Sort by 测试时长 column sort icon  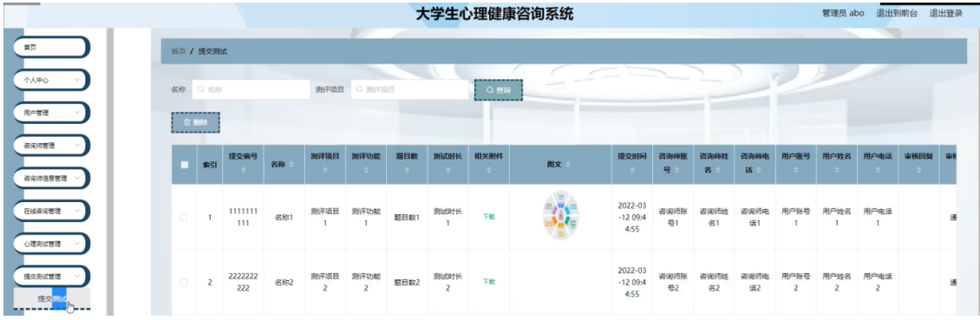coord(448,171)
